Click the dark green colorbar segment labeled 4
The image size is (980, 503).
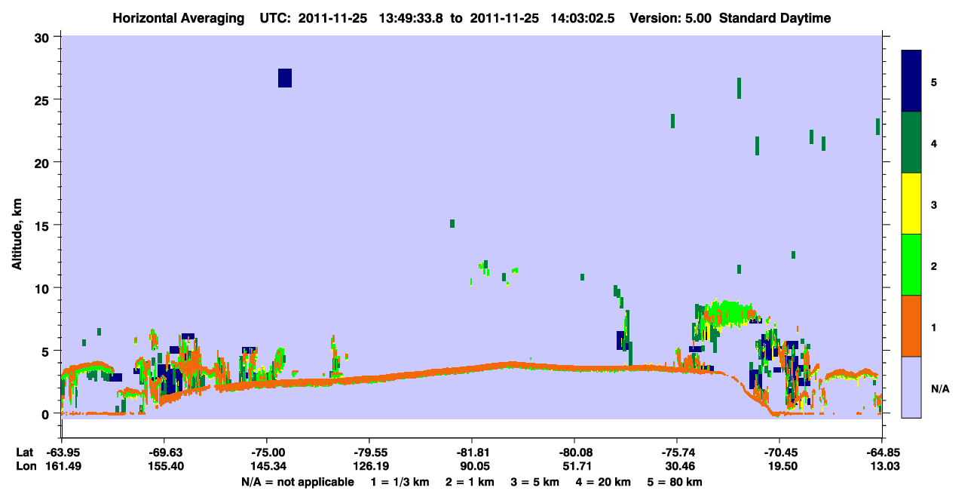tap(911, 143)
